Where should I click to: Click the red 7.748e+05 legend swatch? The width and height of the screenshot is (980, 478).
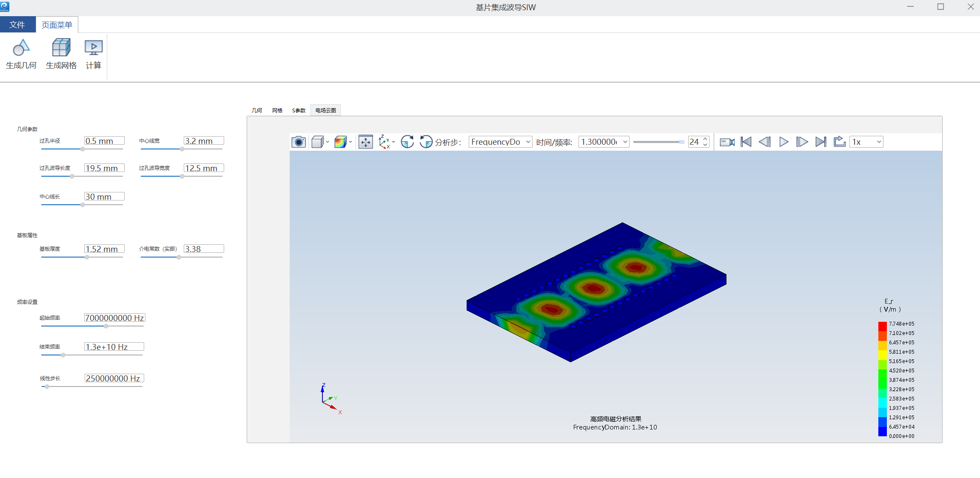tap(883, 326)
